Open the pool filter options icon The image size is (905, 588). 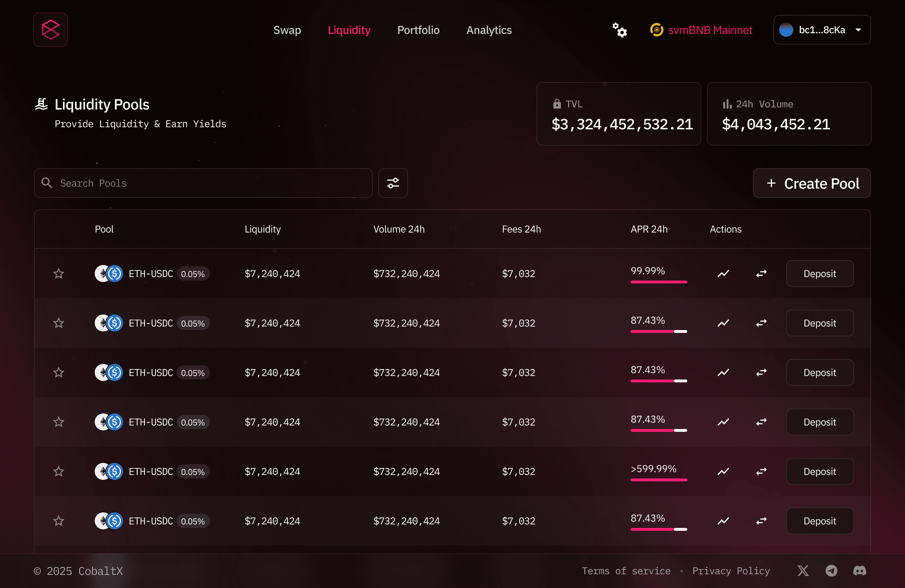click(393, 183)
